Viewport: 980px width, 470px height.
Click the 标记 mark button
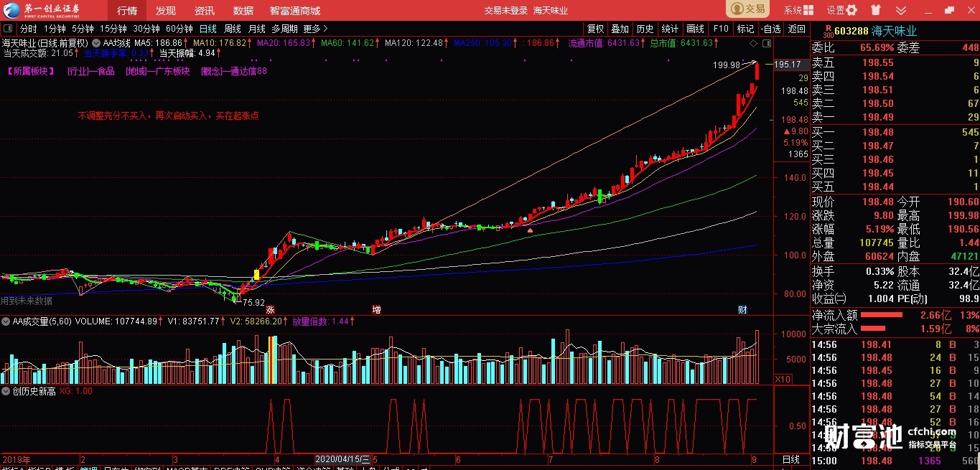745,29
